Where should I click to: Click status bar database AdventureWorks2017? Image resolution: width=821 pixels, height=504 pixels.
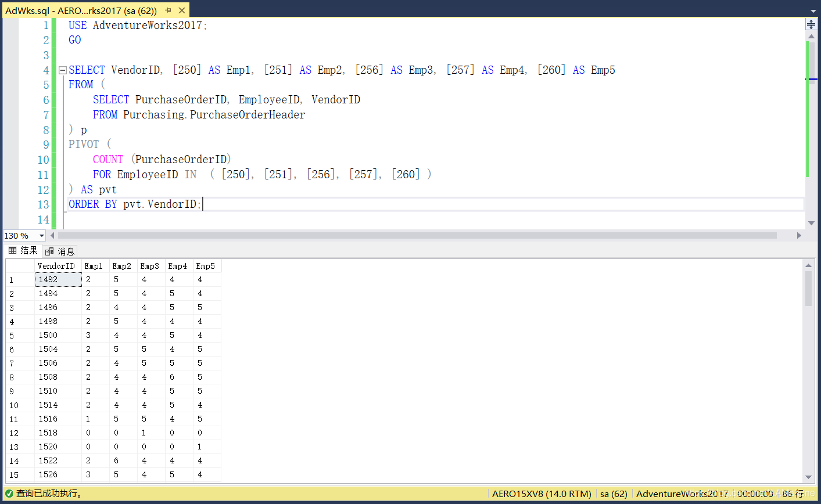coord(682,494)
